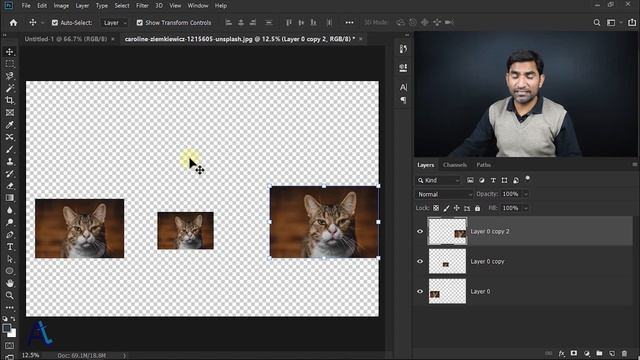Select the Clone Stamp tool
Image resolution: width=640 pixels, height=360 pixels.
(9, 162)
